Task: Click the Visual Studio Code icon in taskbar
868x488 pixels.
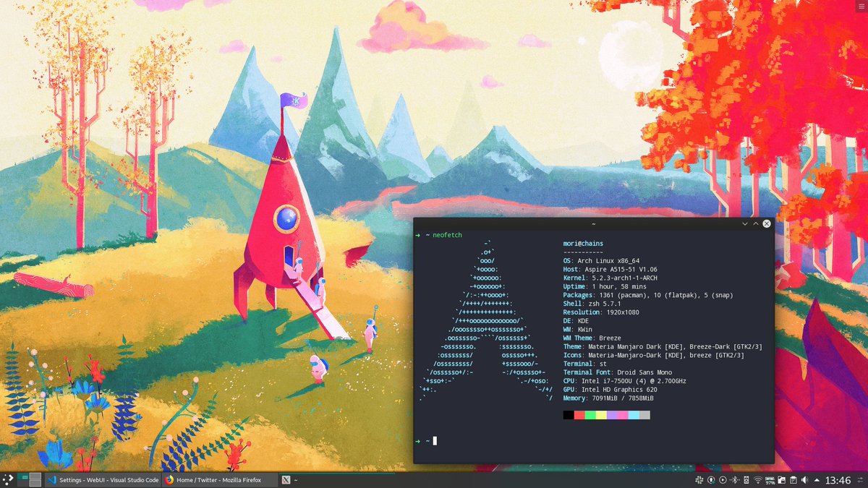Action: (x=51, y=480)
